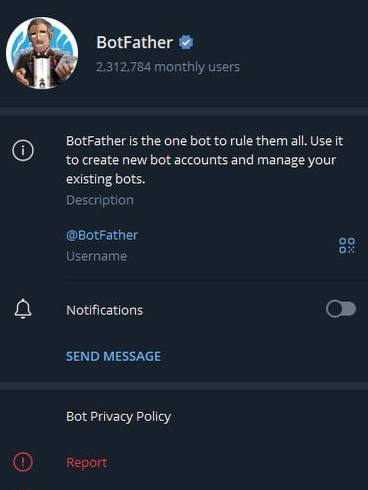Image resolution: width=368 pixels, height=490 pixels.
Task: Click the bot description paragraph text
Action: coord(204,160)
